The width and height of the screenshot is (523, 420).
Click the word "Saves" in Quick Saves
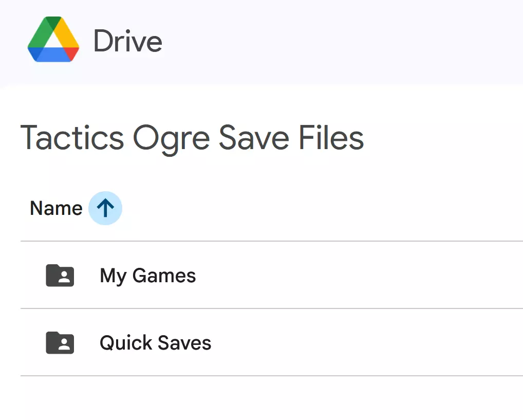click(184, 343)
